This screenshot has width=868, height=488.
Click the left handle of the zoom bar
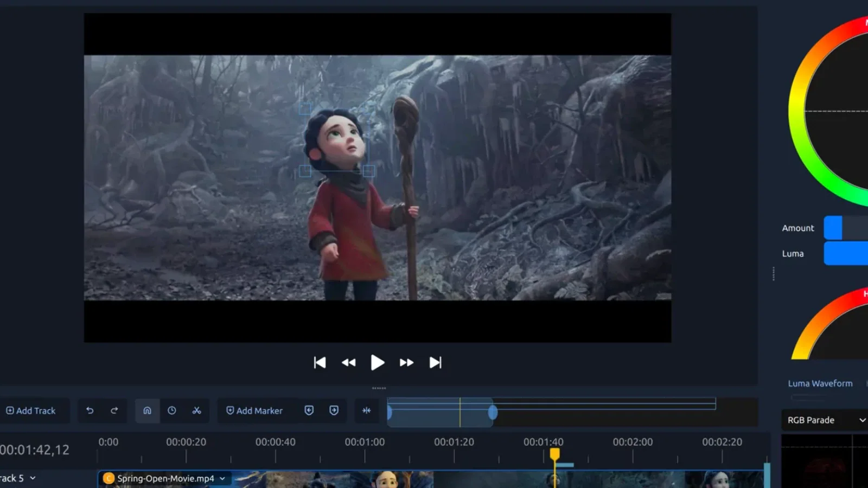click(390, 413)
